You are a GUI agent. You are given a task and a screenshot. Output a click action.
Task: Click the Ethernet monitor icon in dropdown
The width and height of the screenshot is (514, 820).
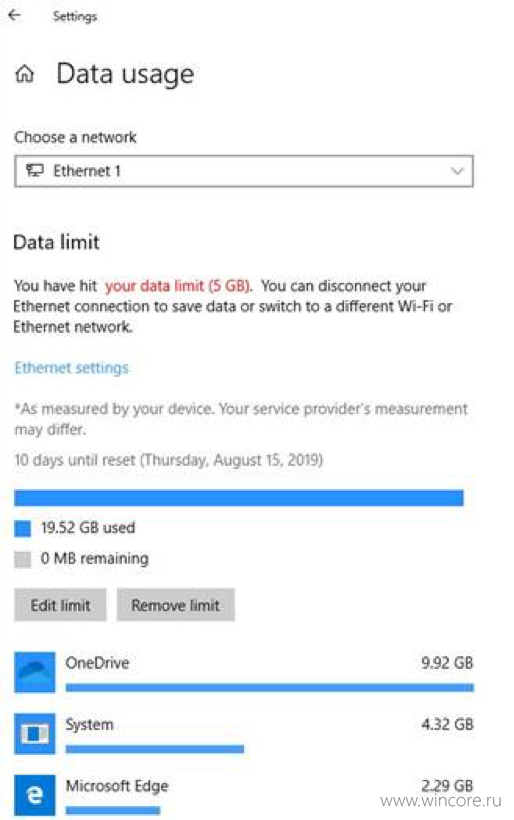tap(35, 170)
